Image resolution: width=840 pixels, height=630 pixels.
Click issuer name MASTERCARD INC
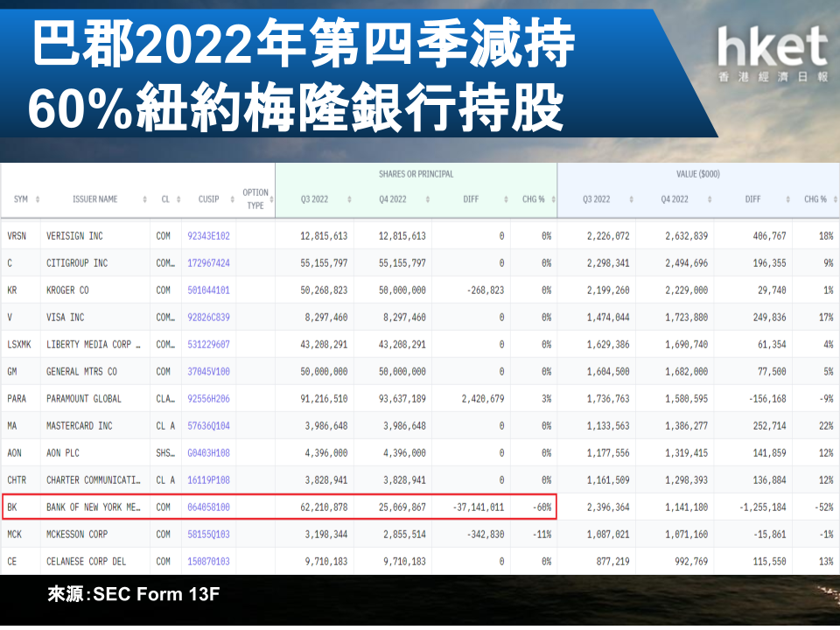[80, 426]
